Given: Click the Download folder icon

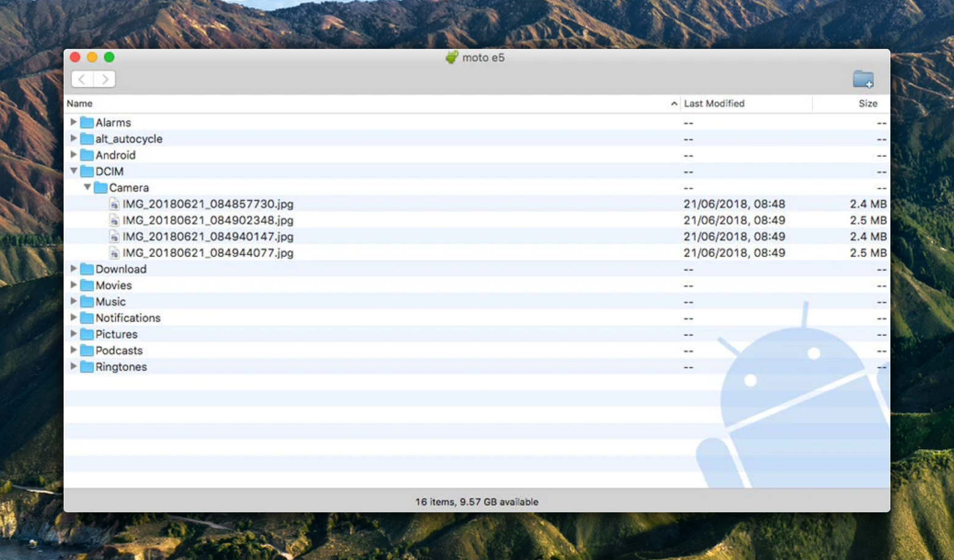Looking at the screenshot, I should pos(87,269).
